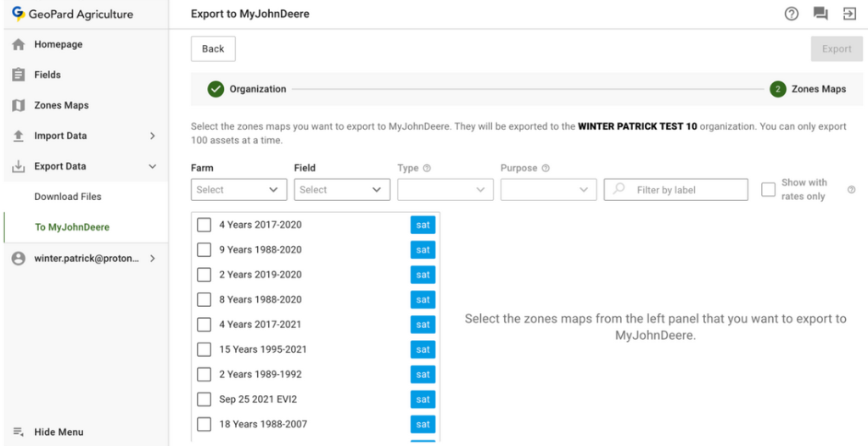This screenshot has height=446, width=868.
Task: Click the sat badge beside 4 Years 2017-2020
Action: pyautogui.click(x=423, y=225)
